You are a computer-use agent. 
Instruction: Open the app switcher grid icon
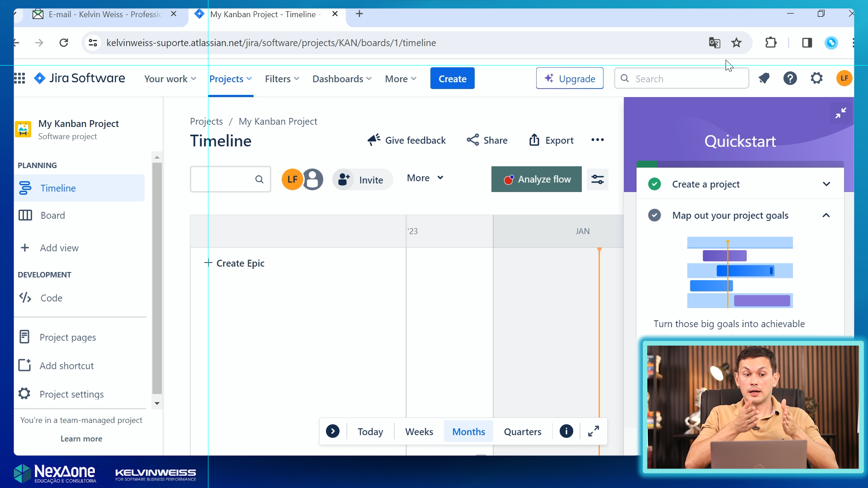19,79
